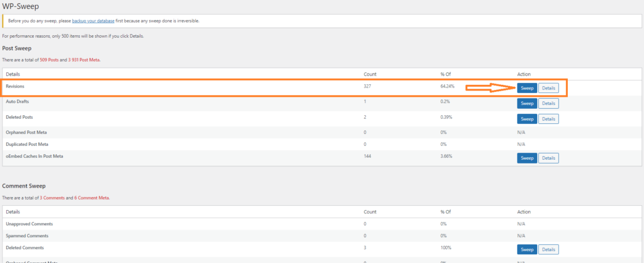Sweep the Deleted Posts row
The image size is (644, 263).
[x=527, y=119]
